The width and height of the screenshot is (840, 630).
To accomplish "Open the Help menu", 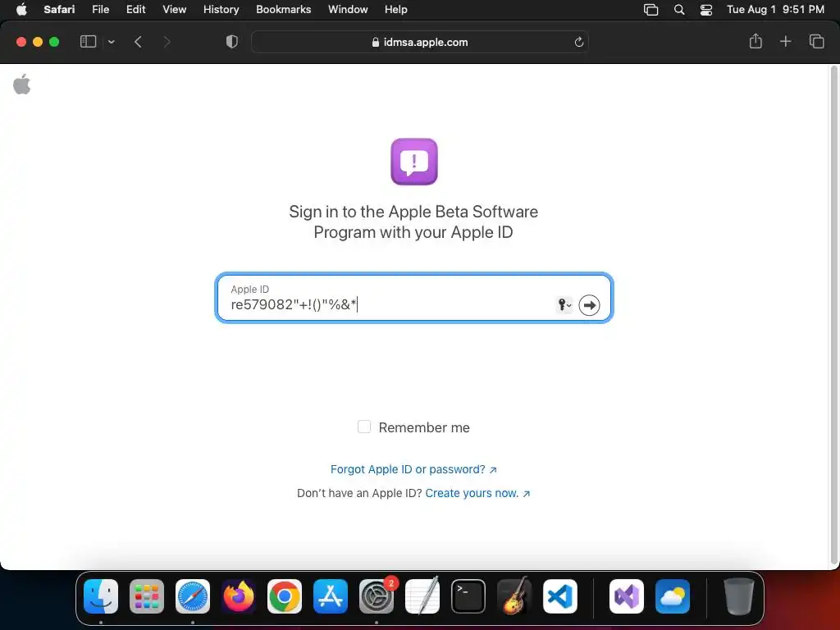I will [396, 10].
